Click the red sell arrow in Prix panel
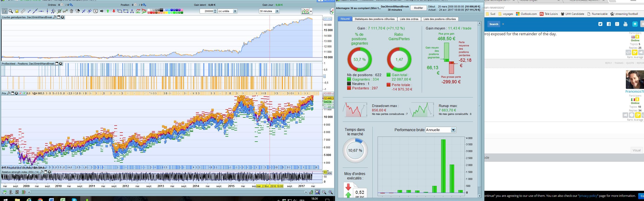The image size is (644, 201). coord(20,93)
